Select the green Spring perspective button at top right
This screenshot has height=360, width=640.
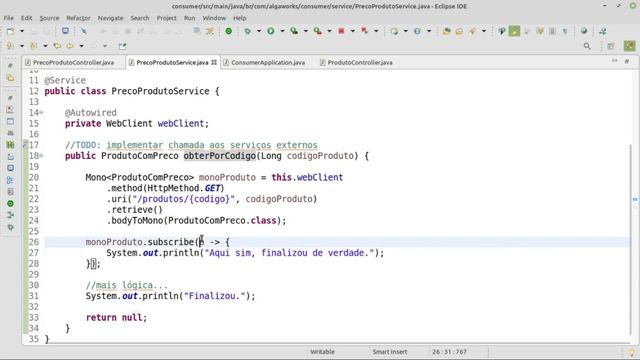point(629,46)
